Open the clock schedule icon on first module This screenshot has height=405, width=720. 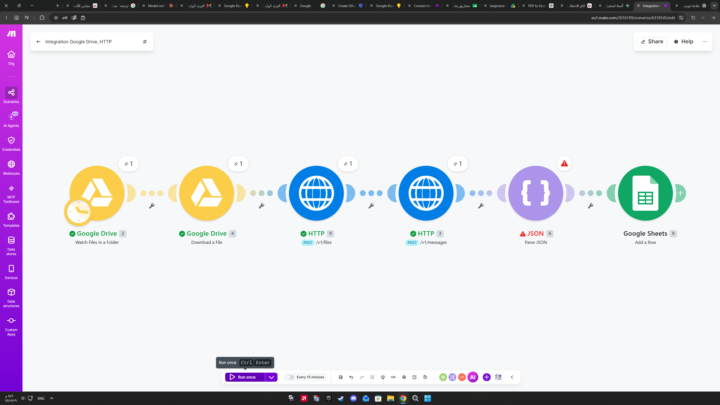(x=79, y=212)
